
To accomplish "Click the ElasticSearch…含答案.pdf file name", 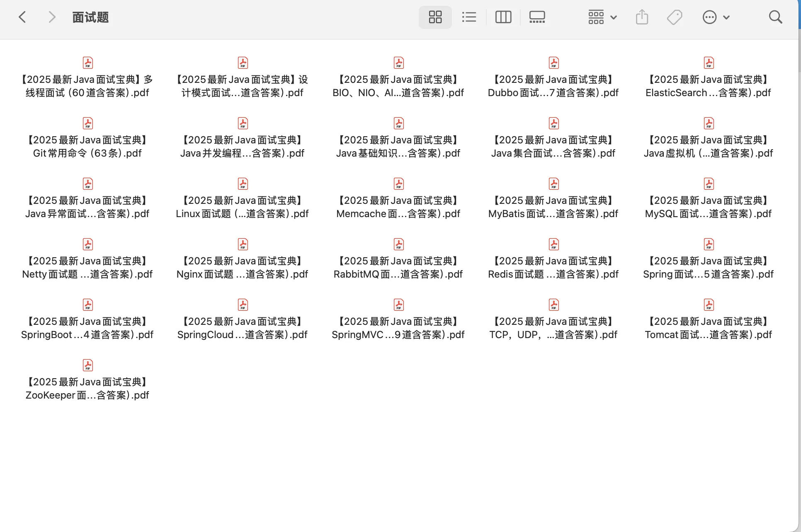I will (x=709, y=86).
